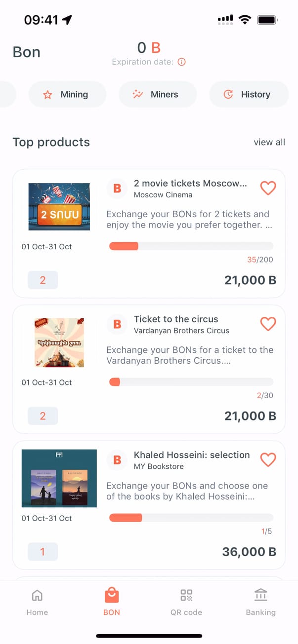
Task: Go to the Home tab
Action: pos(37,602)
